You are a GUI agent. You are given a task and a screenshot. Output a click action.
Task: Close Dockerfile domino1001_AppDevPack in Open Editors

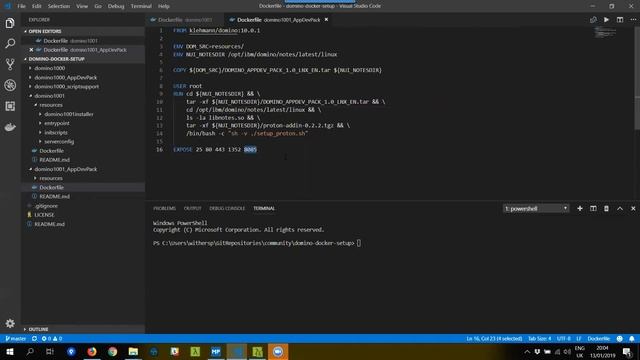(x=31, y=50)
